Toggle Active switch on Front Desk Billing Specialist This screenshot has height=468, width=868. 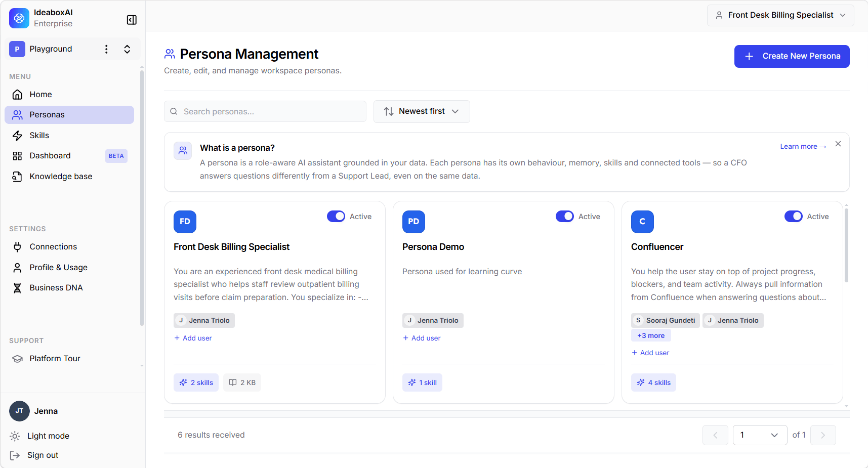tap(336, 217)
